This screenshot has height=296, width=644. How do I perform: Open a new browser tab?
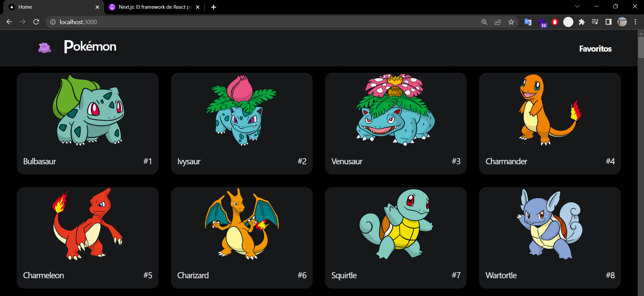[214, 7]
